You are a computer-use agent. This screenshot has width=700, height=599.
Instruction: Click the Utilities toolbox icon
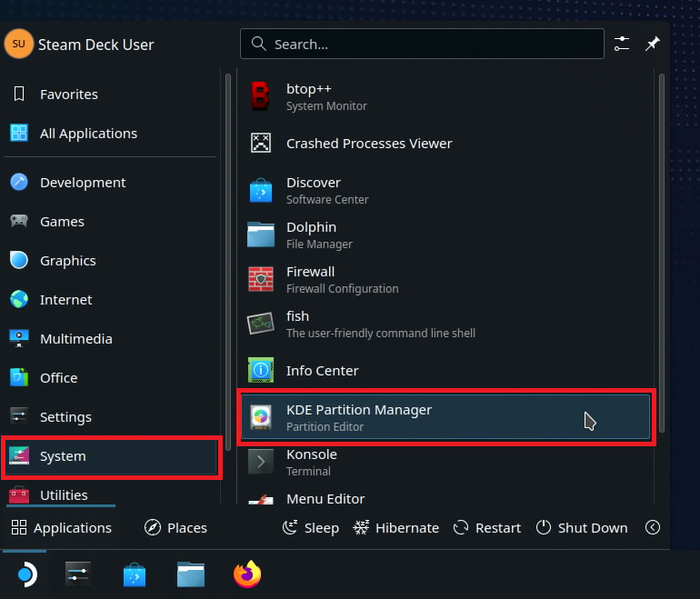tap(19, 494)
